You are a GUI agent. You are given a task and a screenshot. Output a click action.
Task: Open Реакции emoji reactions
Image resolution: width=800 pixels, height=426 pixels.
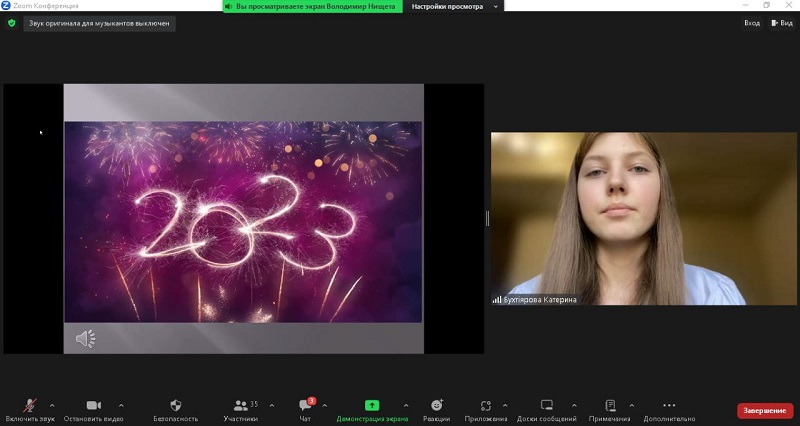click(437, 410)
